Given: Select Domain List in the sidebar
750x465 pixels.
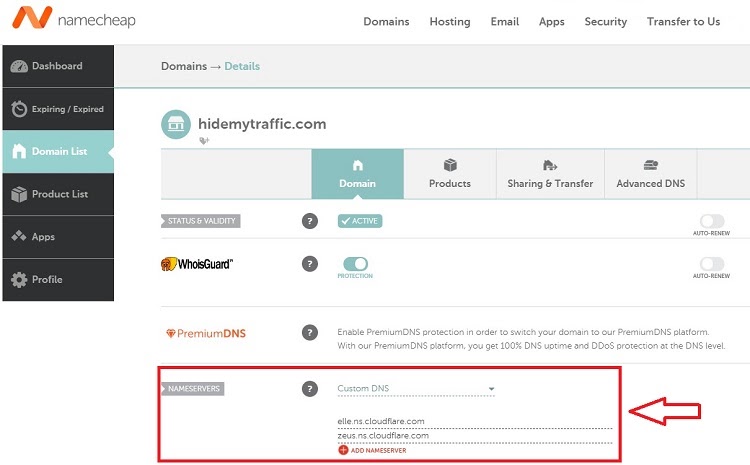Looking at the screenshot, I should 58,152.
